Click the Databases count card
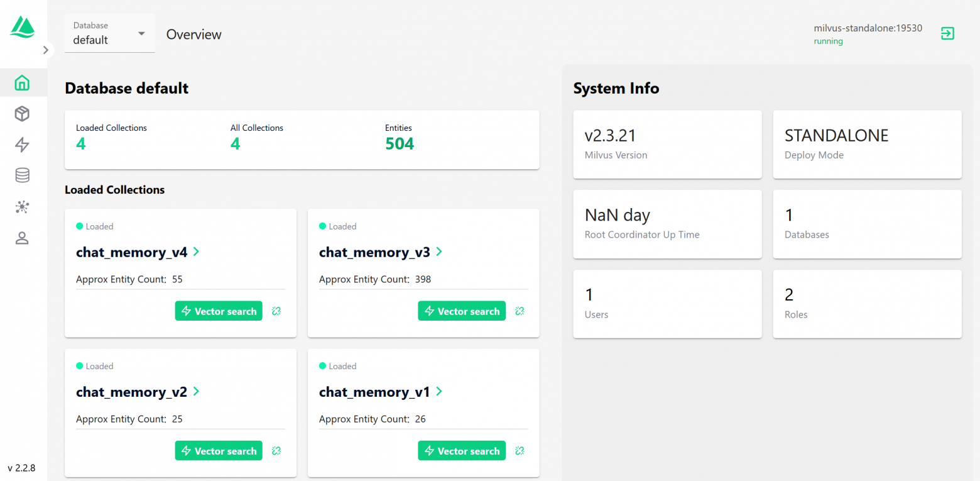 tap(868, 224)
